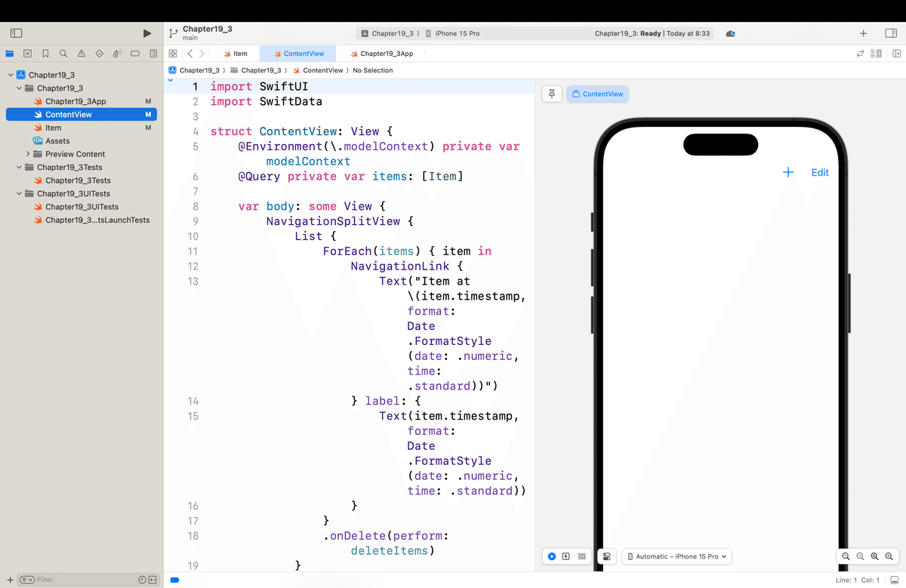Open Chapter19_3...tsLaunchTests file
Screen dimensions: 906x588
pyautogui.click(x=97, y=220)
